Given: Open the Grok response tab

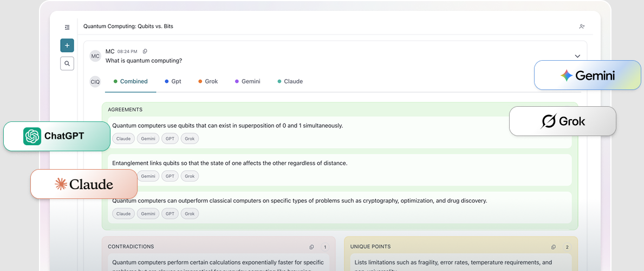Looking at the screenshot, I should click(x=208, y=81).
